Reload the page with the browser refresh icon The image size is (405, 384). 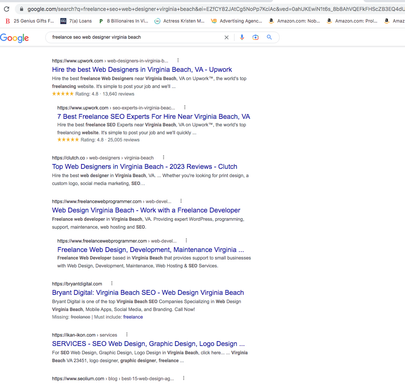click(6, 9)
